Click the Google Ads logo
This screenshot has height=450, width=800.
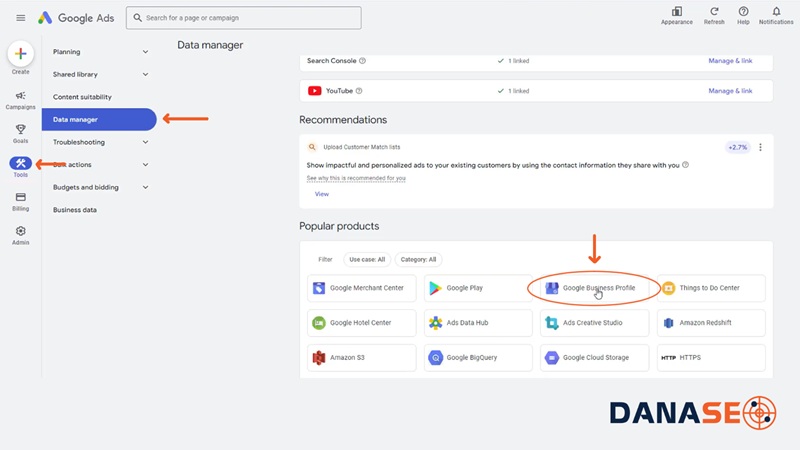pos(76,18)
